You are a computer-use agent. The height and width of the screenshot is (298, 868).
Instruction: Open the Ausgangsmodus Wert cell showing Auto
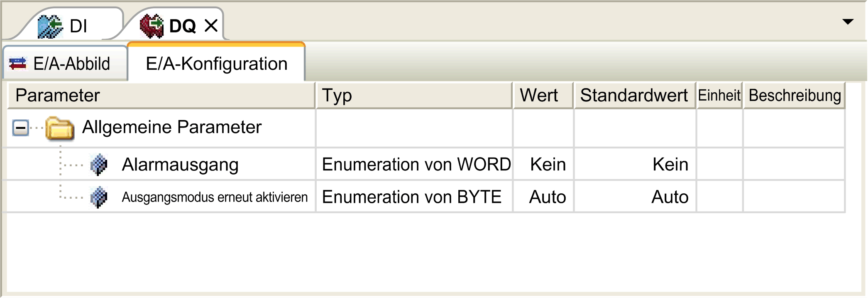543,197
